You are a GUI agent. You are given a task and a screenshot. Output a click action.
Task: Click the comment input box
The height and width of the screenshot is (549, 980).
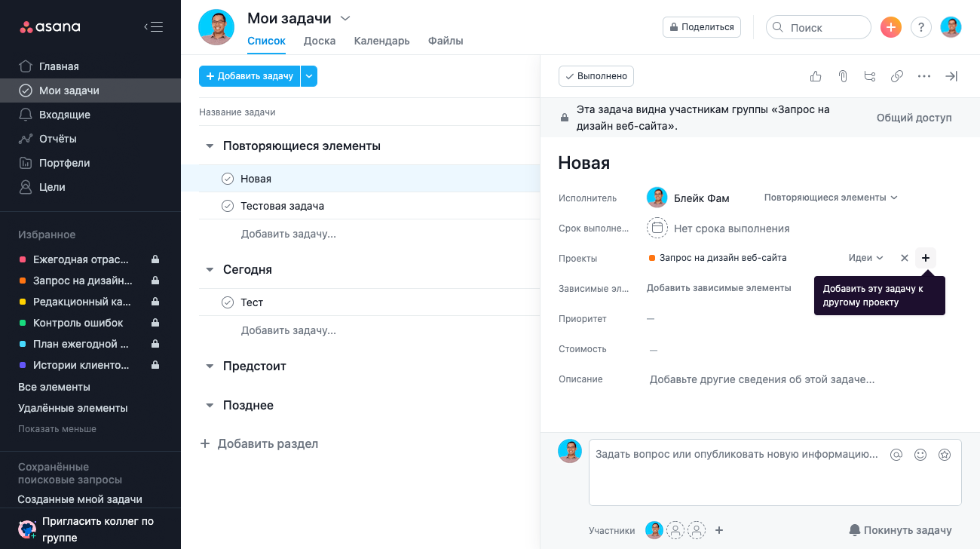click(775, 472)
